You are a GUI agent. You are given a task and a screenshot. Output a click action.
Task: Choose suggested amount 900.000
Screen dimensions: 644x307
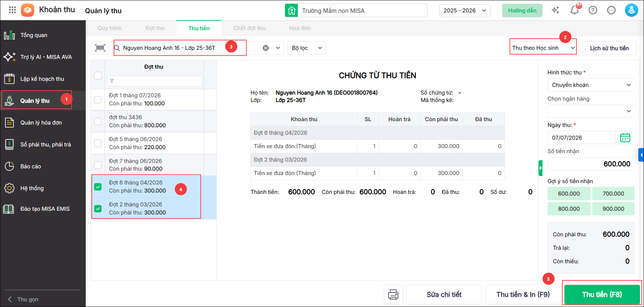pyautogui.click(x=613, y=209)
